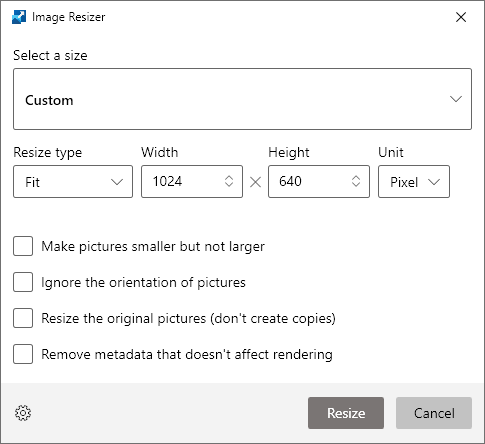Open settings via the gear icon
The image size is (485, 444).
pos(23,413)
